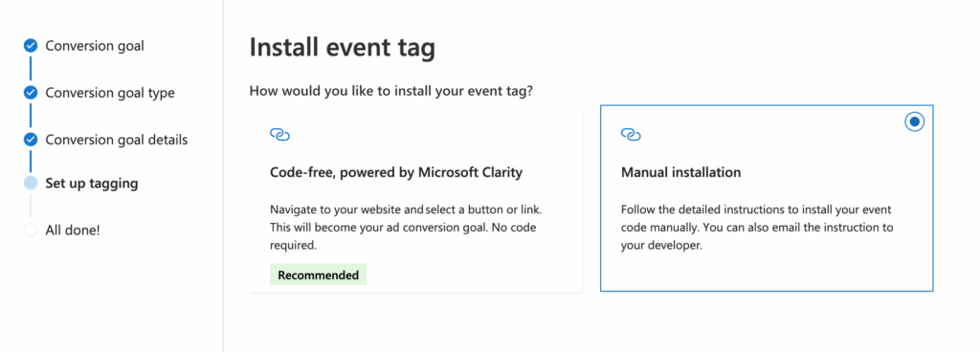Image resolution: width=980 pixels, height=352 pixels.
Task: Click the Recommended badge
Action: pos(318,275)
